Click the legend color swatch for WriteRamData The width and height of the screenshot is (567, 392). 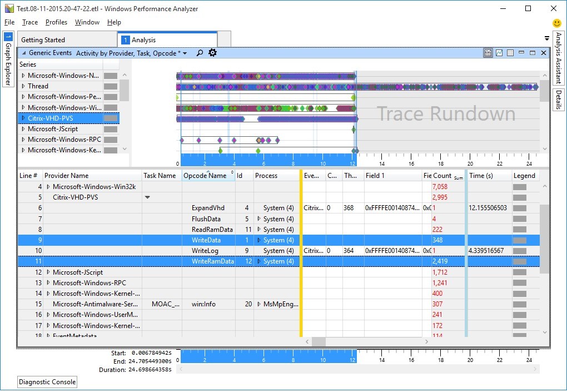point(520,261)
